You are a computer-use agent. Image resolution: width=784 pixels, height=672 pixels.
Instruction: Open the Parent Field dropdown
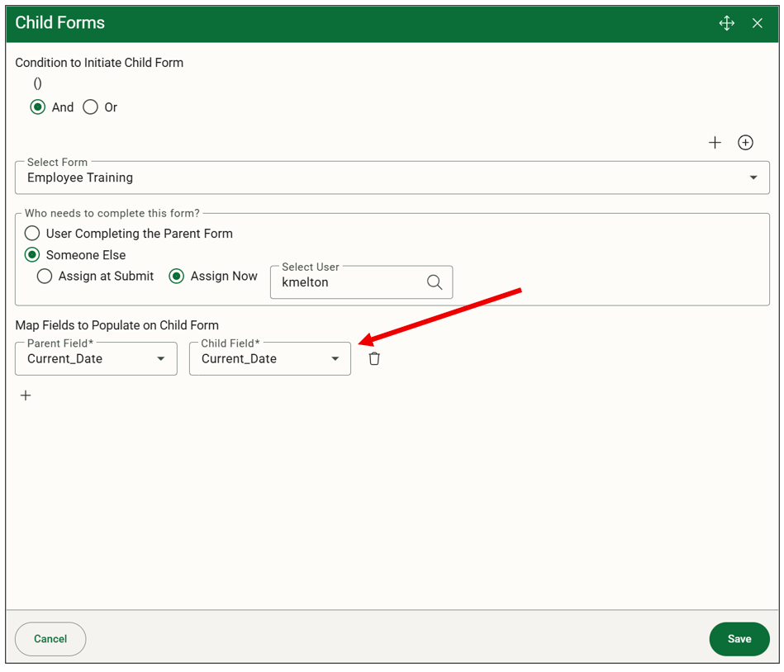click(96, 359)
